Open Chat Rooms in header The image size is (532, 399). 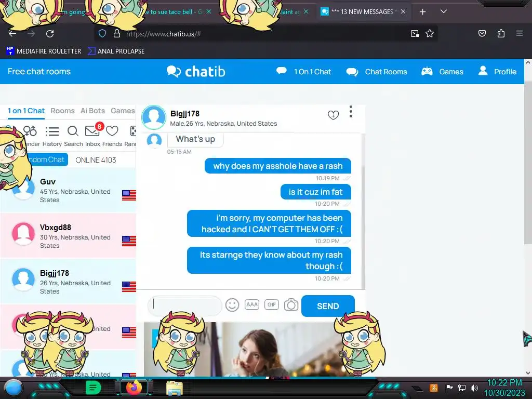tap(377, 72)
